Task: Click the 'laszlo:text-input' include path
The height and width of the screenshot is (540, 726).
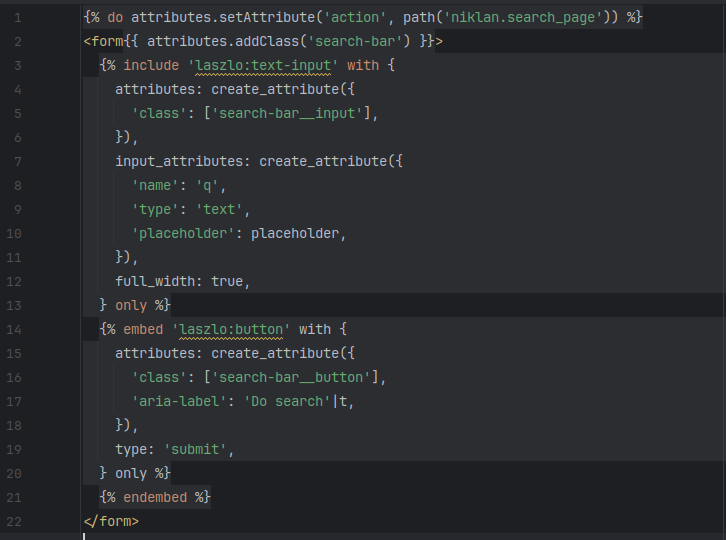Action: 263,65
